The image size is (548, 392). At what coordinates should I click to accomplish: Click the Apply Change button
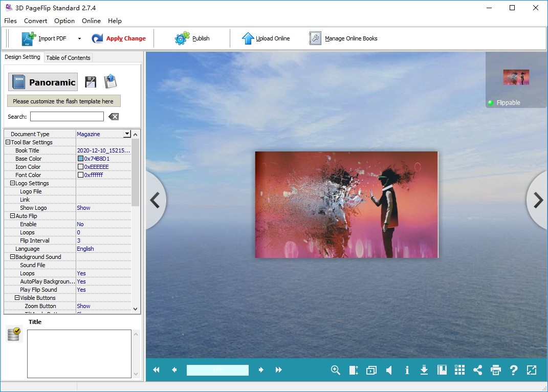(x=119, y=38)
